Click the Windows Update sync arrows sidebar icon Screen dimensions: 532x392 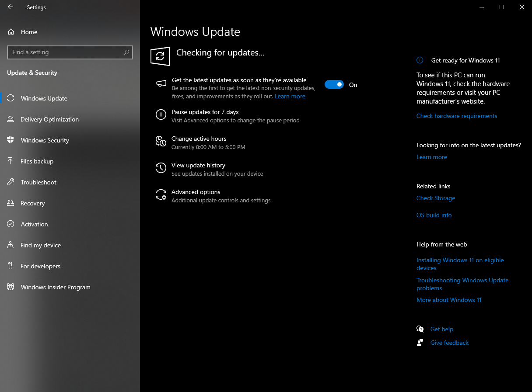point(11,98)
